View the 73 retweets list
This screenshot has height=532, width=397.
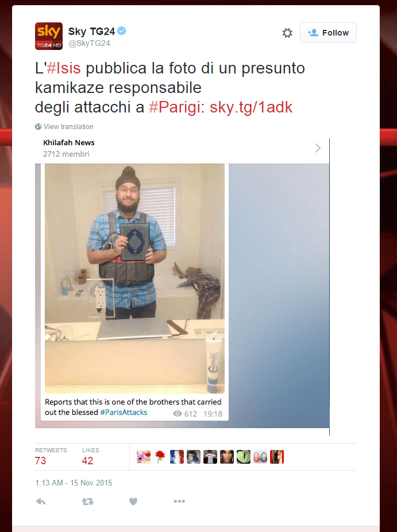pyautogui.click(x=51, y=456)
